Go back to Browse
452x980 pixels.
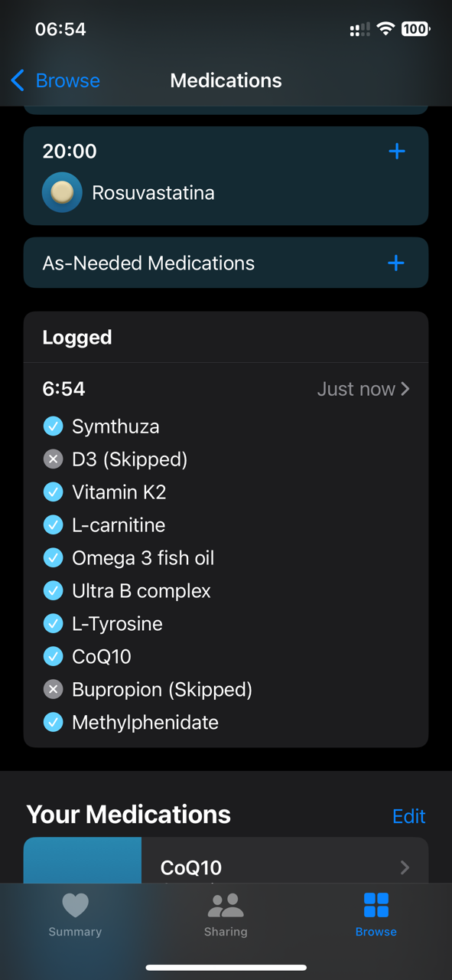pos(55,80)
